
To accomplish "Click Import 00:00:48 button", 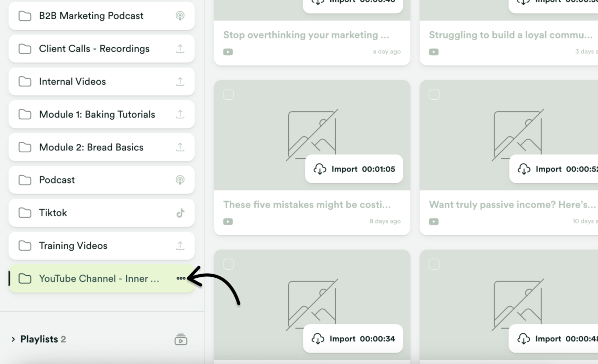I will tap(553, 338).
